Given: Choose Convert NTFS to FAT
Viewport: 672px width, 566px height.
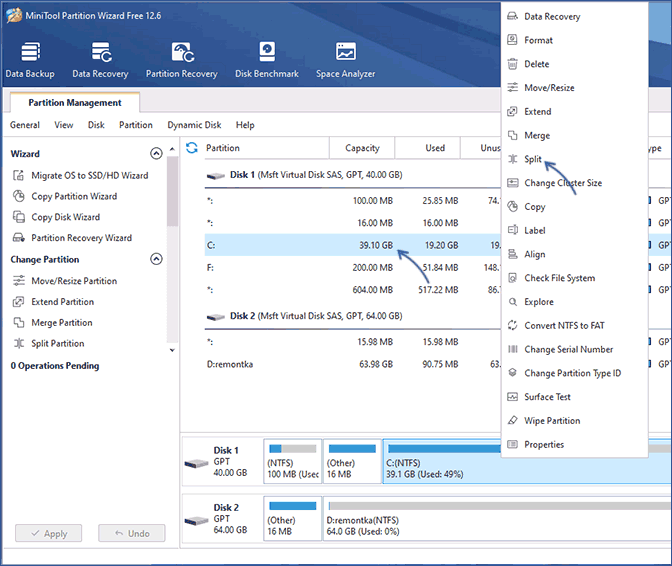Looking at the screenshot, I should 574,326.
